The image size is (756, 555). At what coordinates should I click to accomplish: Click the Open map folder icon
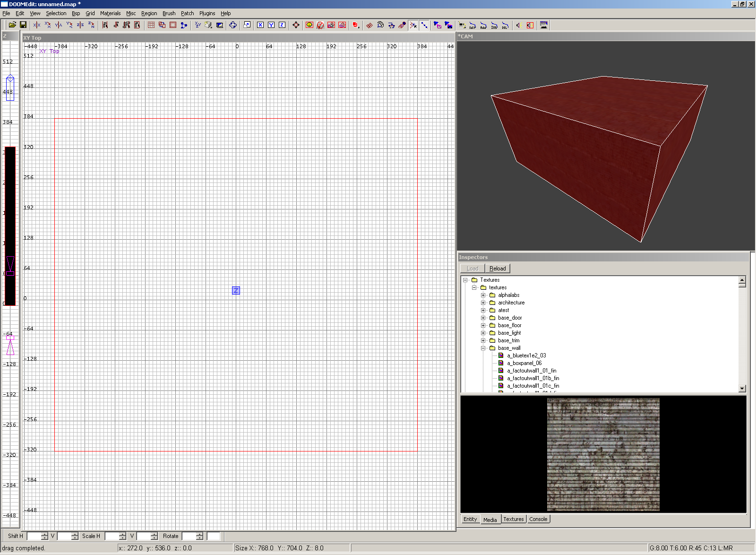coord(12,25)
